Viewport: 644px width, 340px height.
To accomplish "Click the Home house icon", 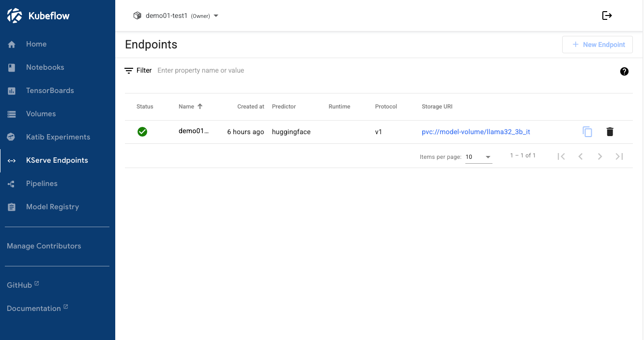I will [12, 44].
